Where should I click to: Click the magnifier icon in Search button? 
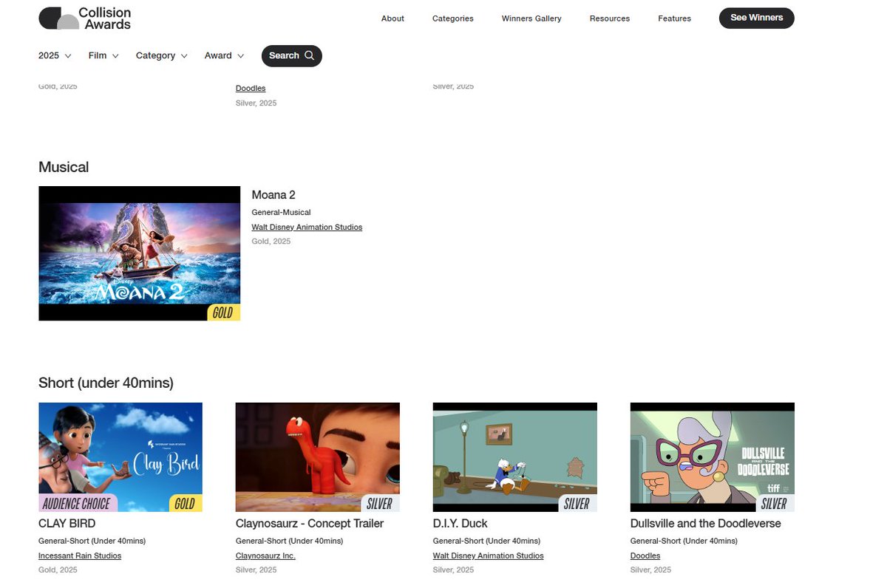(309, 55)
